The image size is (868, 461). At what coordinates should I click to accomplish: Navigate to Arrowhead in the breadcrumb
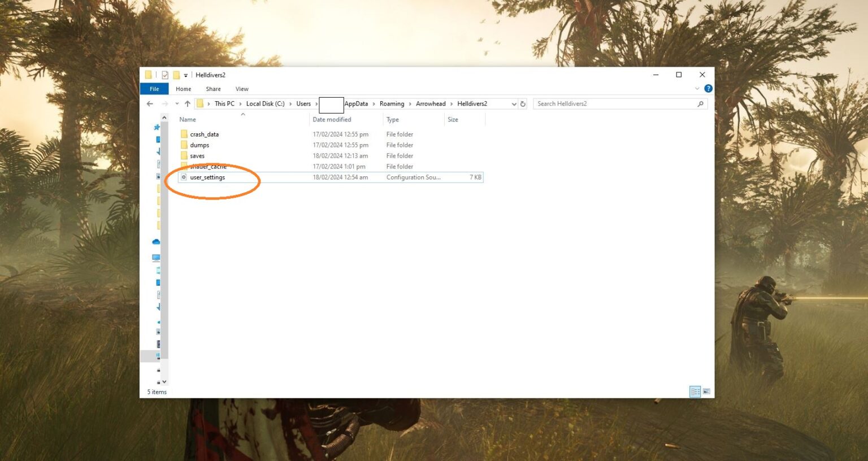431,104
